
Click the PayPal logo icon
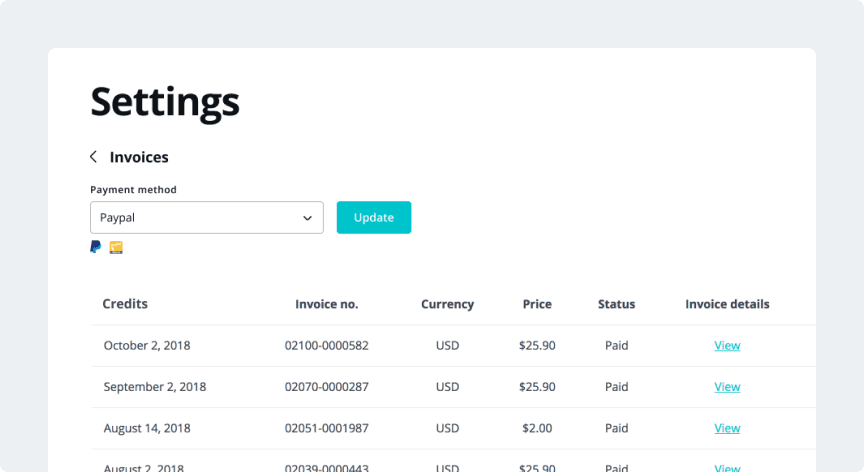tap(96, 247)
